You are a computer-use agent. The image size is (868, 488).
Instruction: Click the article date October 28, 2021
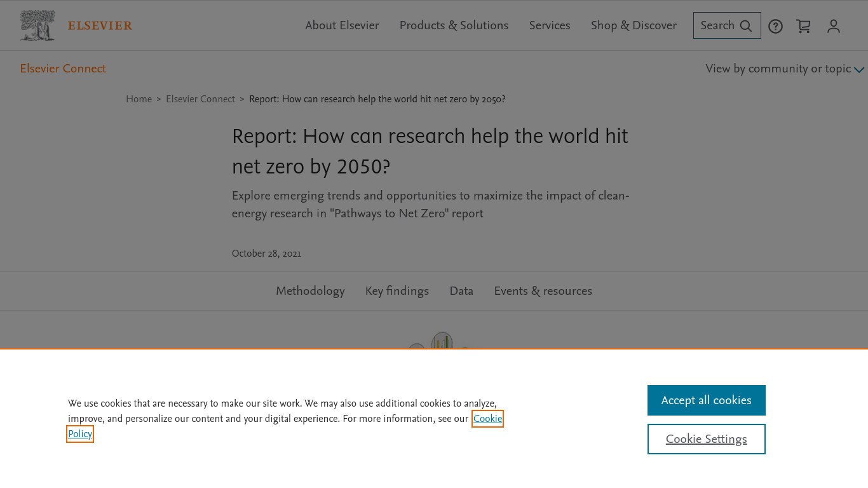coord(266,254)
